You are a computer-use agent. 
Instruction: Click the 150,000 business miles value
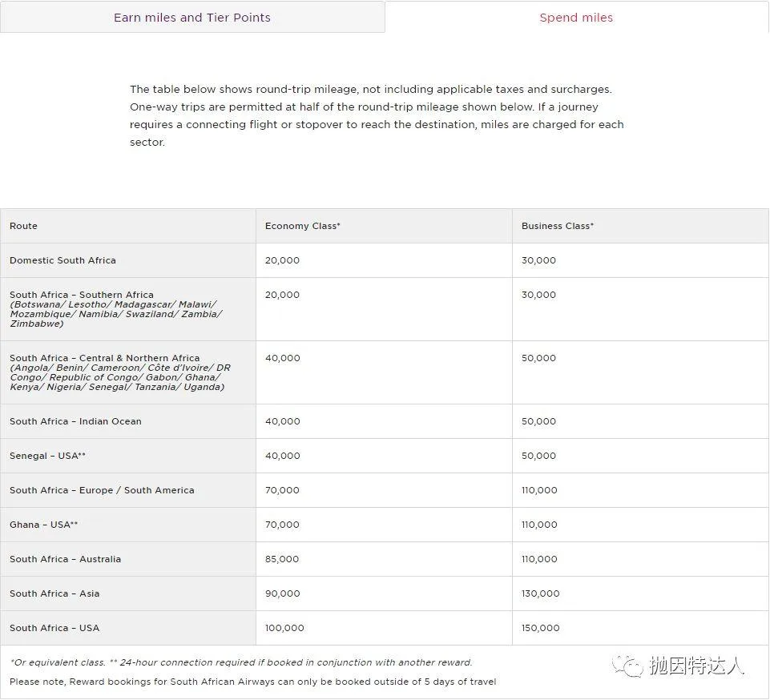tap(540, 628)
